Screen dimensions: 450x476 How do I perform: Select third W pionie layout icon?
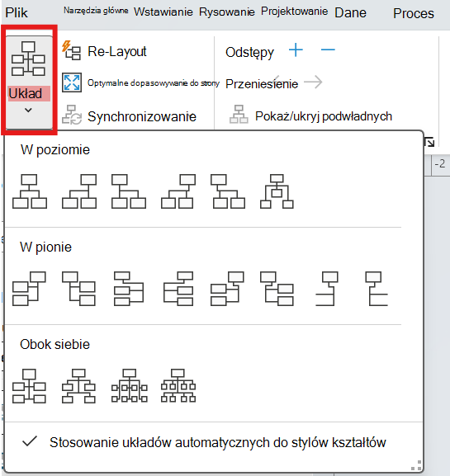(x=129, y=289)
